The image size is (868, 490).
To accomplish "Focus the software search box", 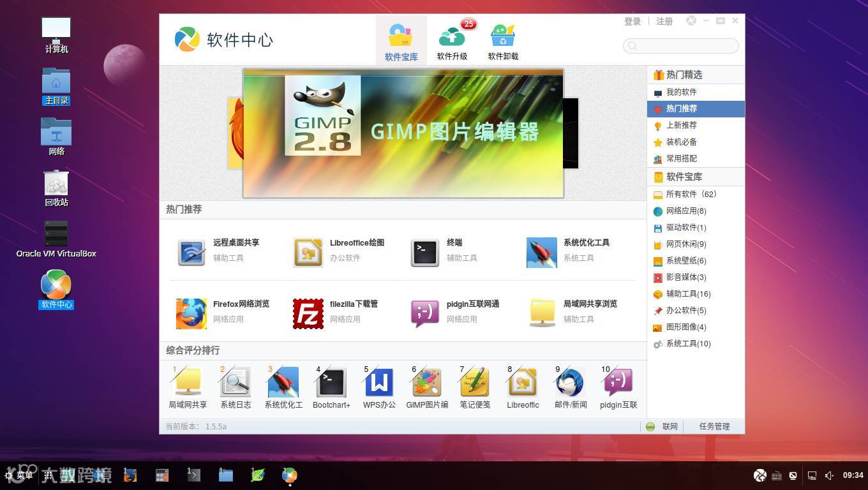I will (681, 45).
